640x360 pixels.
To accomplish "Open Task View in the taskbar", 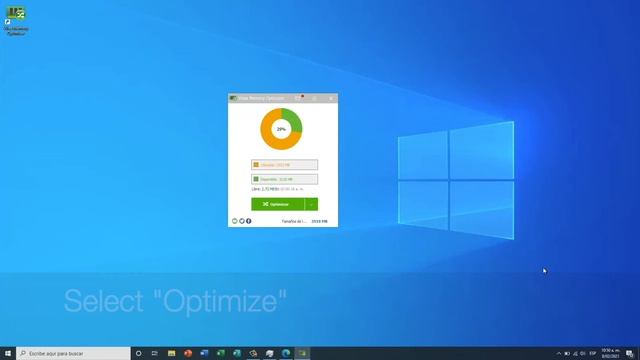I will (155, 353).
